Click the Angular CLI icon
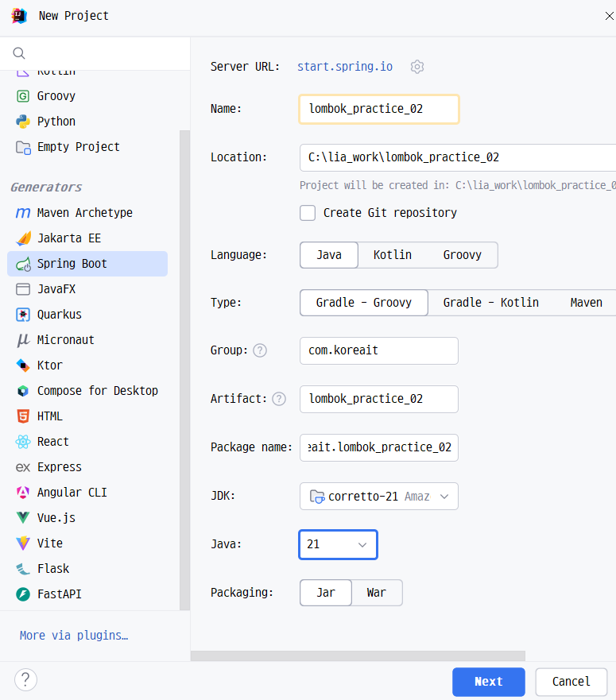Screen dimensions: 616x700 (23, 493)
